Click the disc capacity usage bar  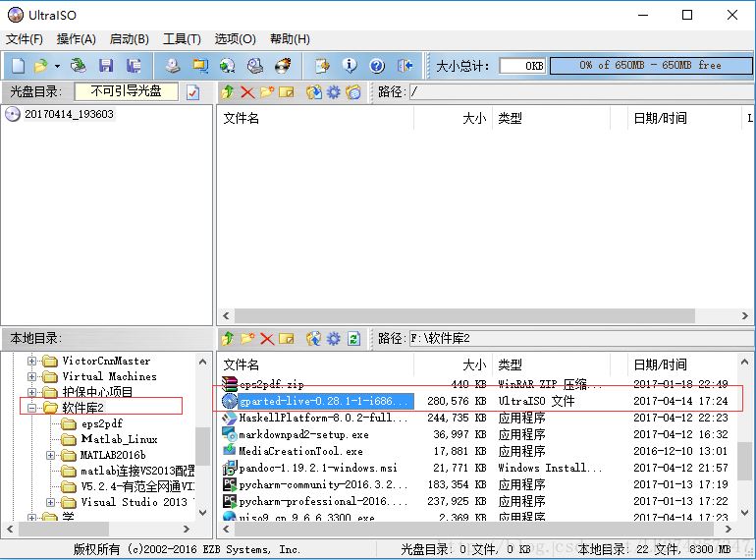650,66
